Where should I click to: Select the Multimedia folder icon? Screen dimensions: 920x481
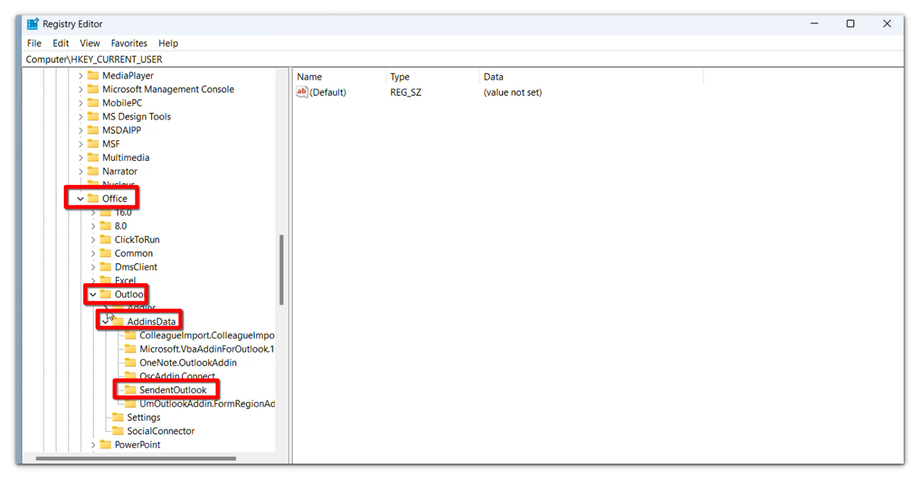pos(93,157)
